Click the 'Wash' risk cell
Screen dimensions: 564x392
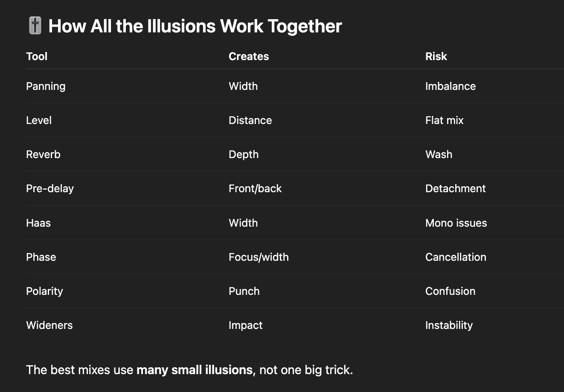tap(439, 154)
